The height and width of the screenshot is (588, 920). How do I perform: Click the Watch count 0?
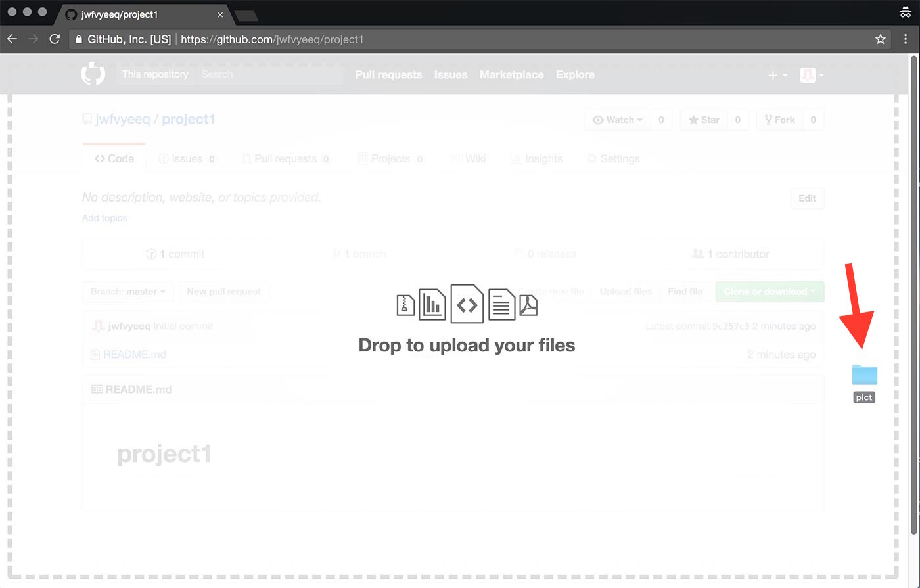click(661, 120)
